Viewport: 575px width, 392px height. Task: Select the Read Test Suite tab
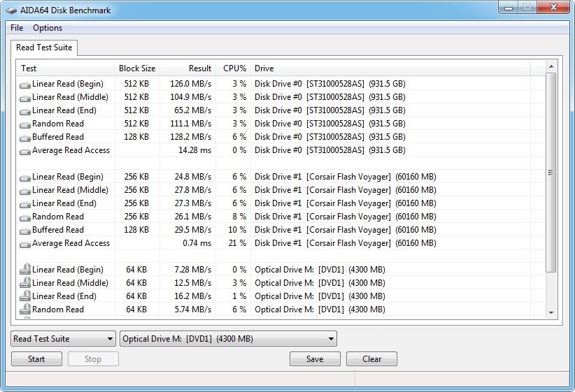(44, 48)
